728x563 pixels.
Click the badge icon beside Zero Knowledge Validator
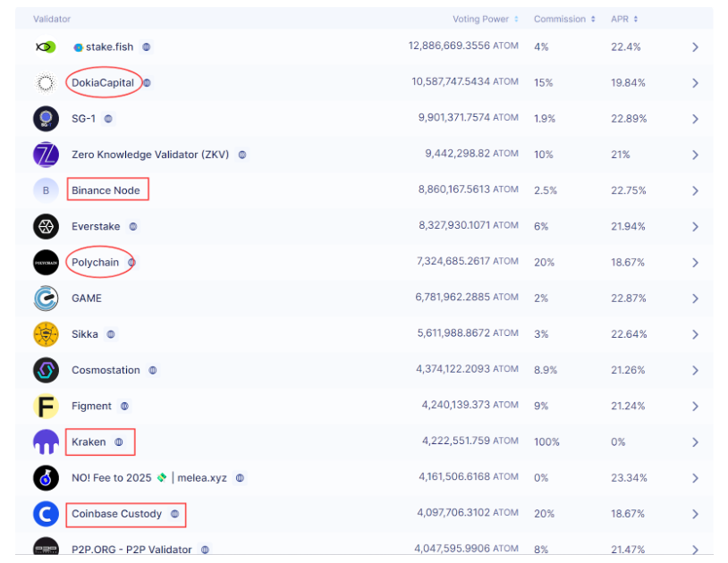point(241,155)
